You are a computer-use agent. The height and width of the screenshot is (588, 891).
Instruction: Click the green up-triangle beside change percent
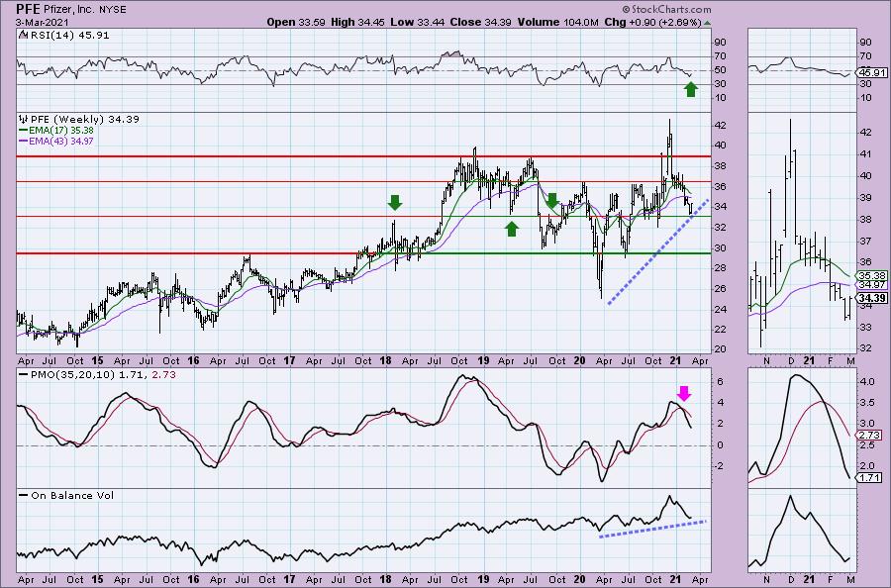pyautogui.click(x=707, y=23)
